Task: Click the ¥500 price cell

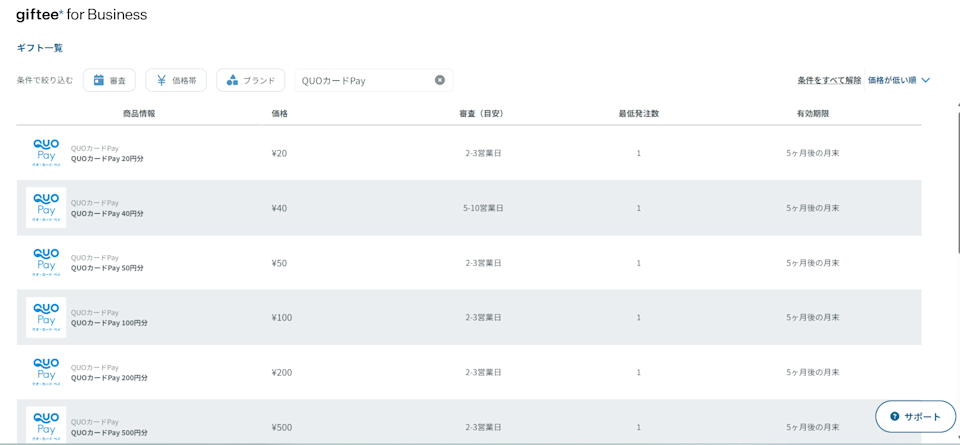Action: [281, 427]
